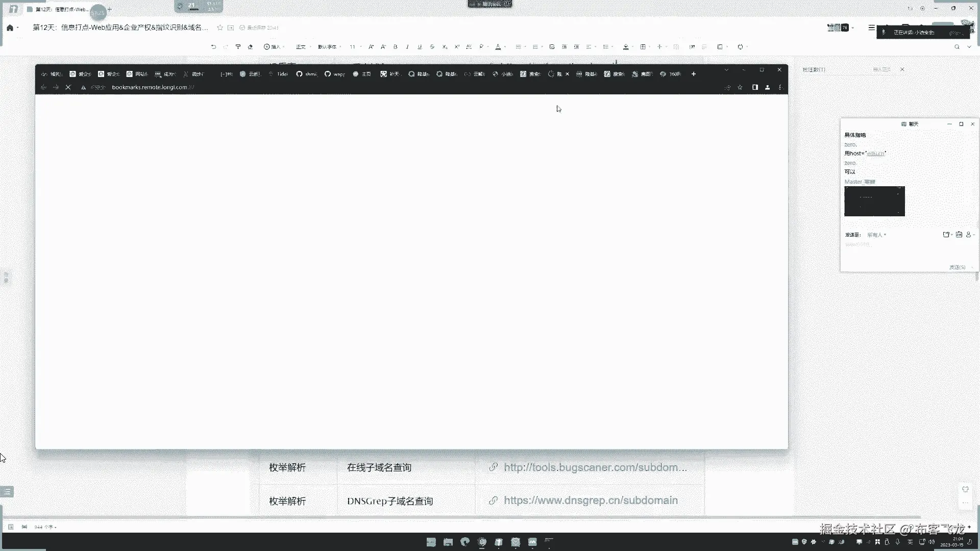Open the tools.bugscaner.com subdomain link
This screenshot has width=980, height=551.
[595, 467]
